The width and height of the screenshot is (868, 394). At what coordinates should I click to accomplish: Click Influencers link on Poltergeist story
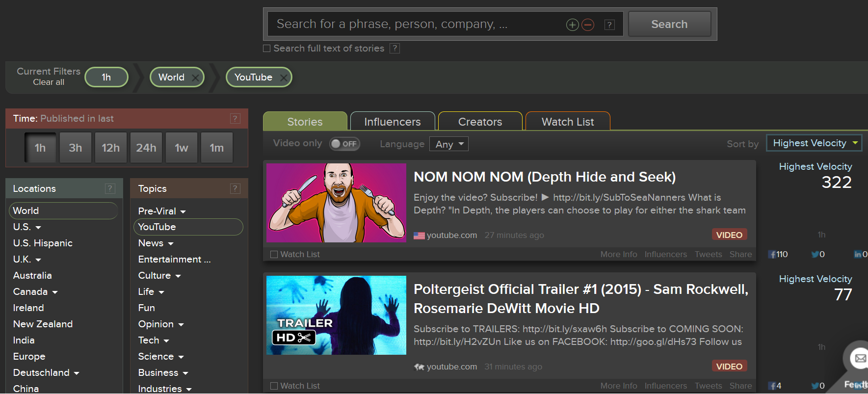tap(666, 386)
